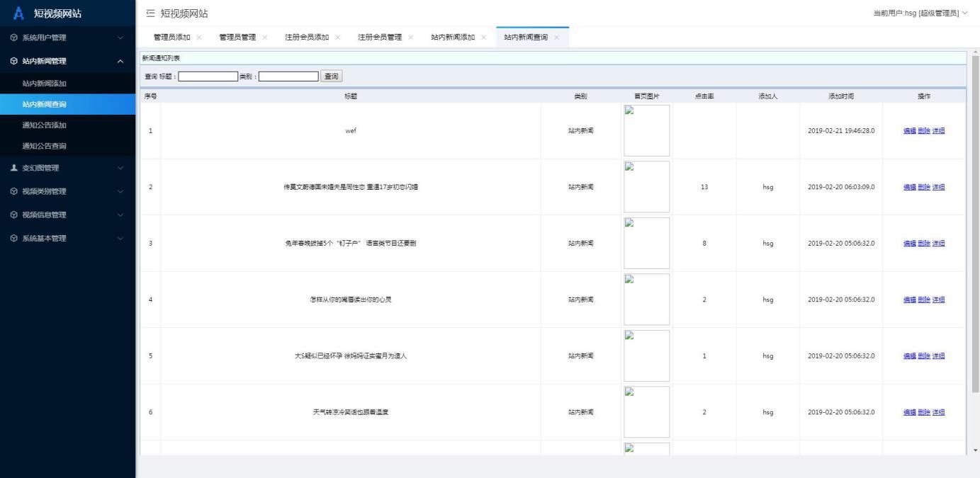Click broken image thumbnail in row 2

pyautogui.click(x=646, y=187)
